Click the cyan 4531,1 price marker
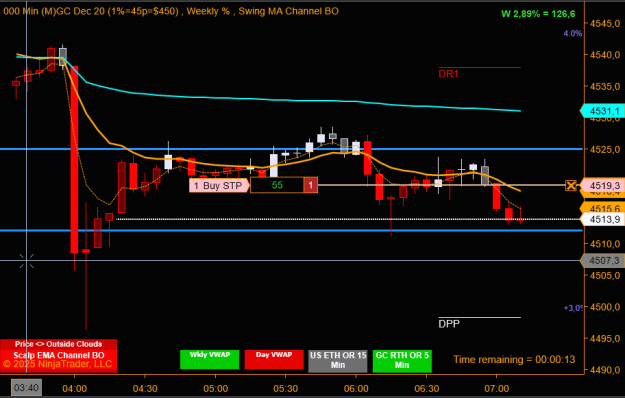625x398 pixels. [x=602, y=111]
